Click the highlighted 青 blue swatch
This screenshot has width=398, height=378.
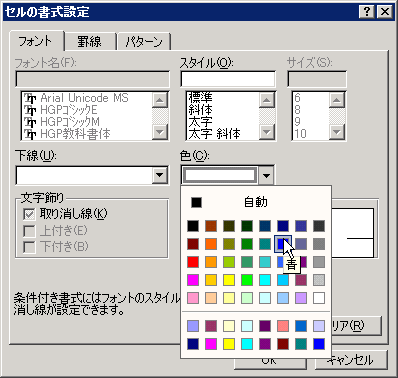click(283, 244)
